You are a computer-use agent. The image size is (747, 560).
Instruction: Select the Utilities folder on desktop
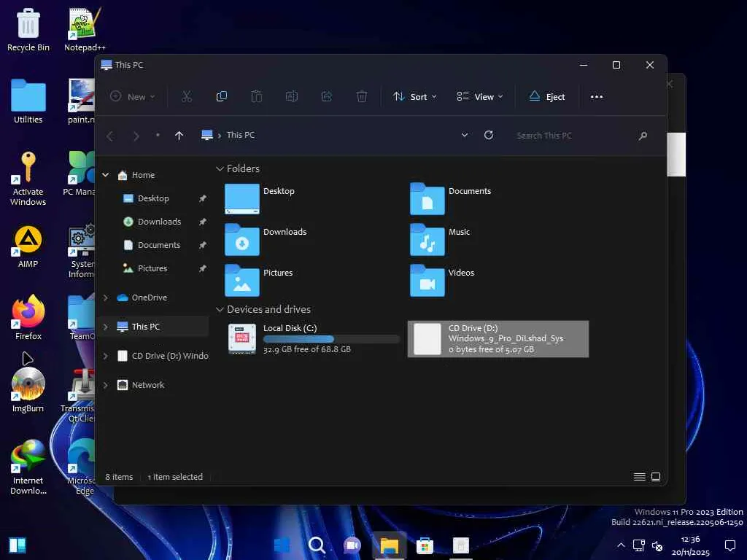click(x=28, y=102)
